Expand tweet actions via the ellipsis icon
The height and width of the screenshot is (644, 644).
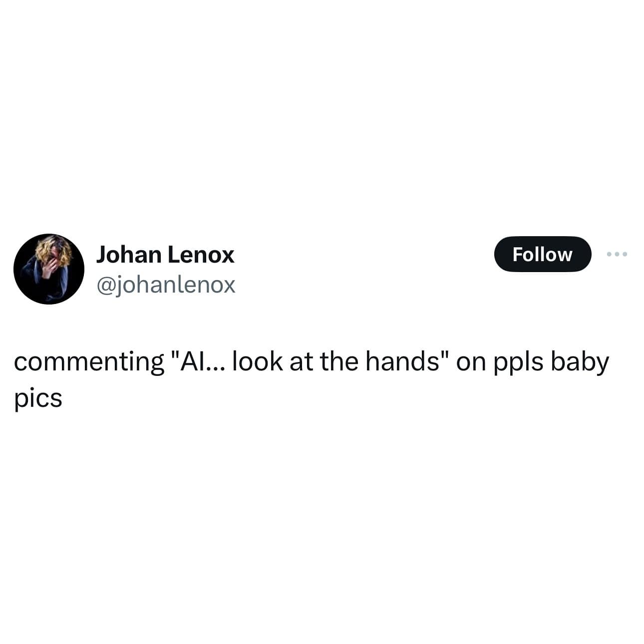tap(617, 254)
